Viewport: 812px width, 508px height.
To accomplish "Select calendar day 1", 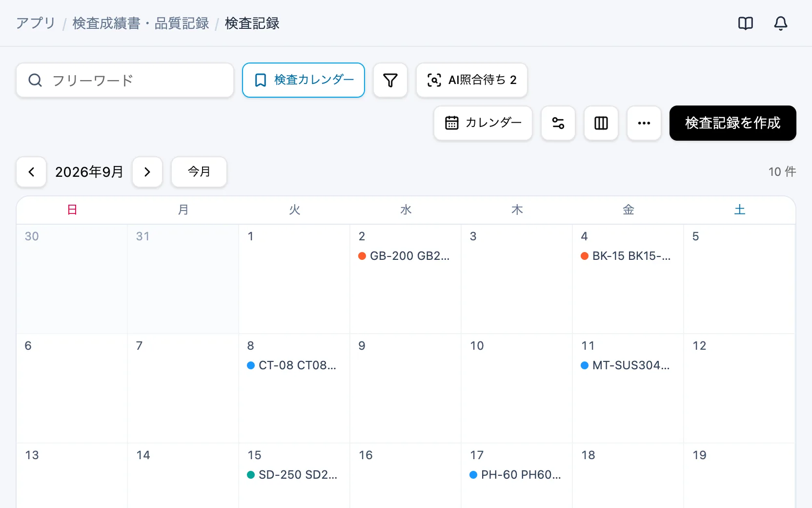I will 294,279.
